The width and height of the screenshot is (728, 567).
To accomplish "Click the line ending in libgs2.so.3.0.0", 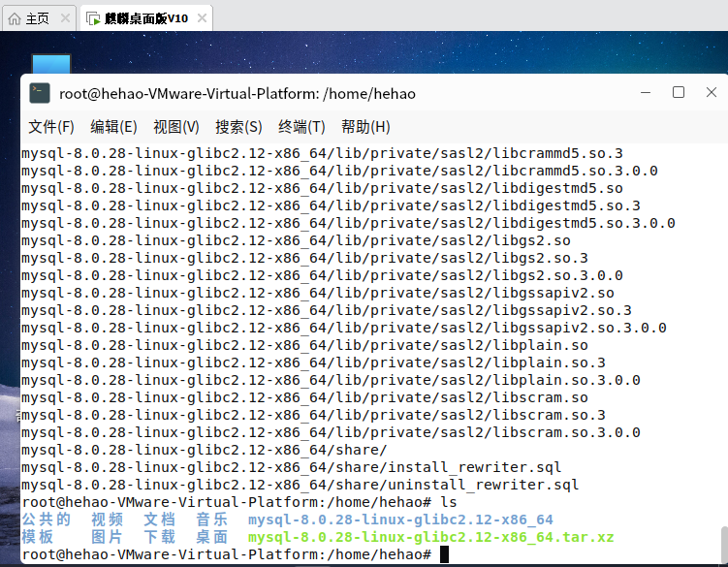I will click(x=322, y=275).
